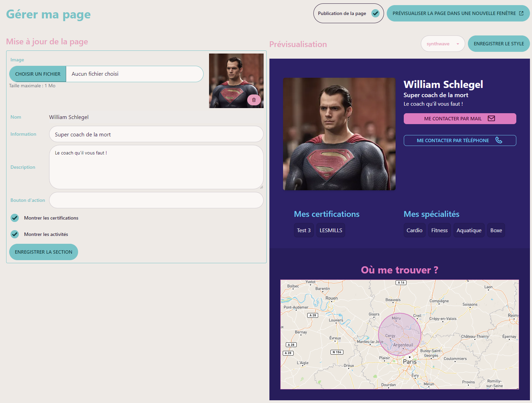Open the synthwave style dropdown
This screenshot has width=532, height=403.
click(x=443, y=44)
